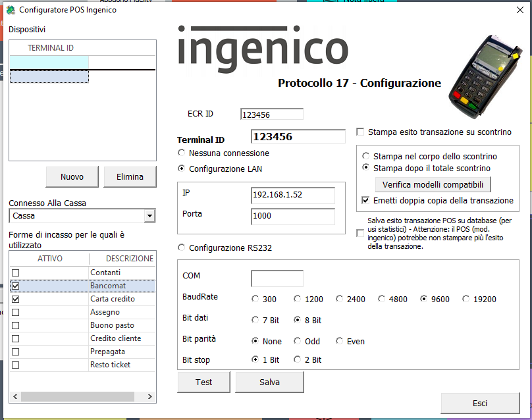Tick Salva esito transazione POS su database
The image size is (532, 420).
point(360,234)
